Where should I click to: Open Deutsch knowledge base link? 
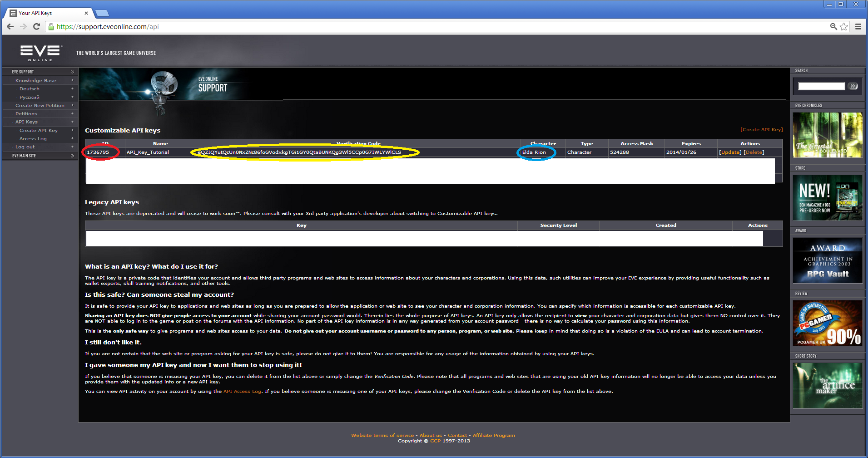(x=30, y=89)
